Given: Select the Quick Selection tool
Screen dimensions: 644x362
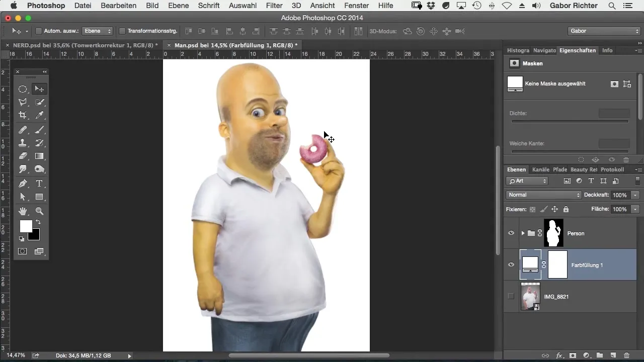Looking at the screenshot, I should 39,102.
